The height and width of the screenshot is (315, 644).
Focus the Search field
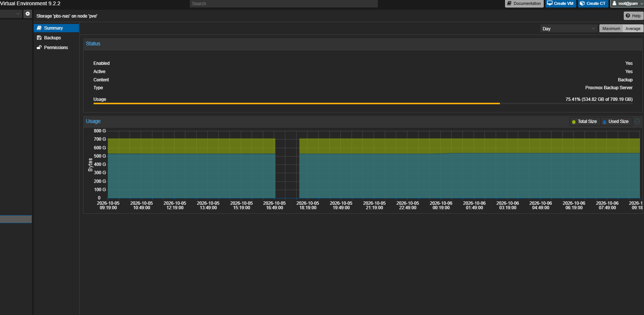(283, 4)
